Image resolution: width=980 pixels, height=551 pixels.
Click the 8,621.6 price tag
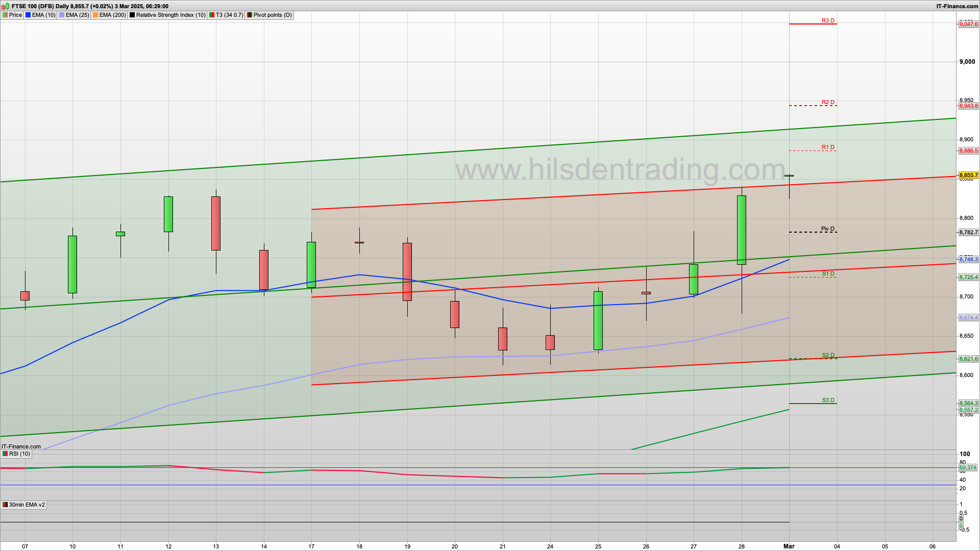[968, 359]
